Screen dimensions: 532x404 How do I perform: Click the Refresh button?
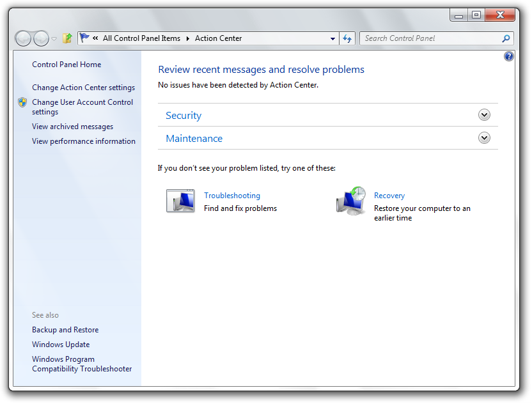click(347, 38)
